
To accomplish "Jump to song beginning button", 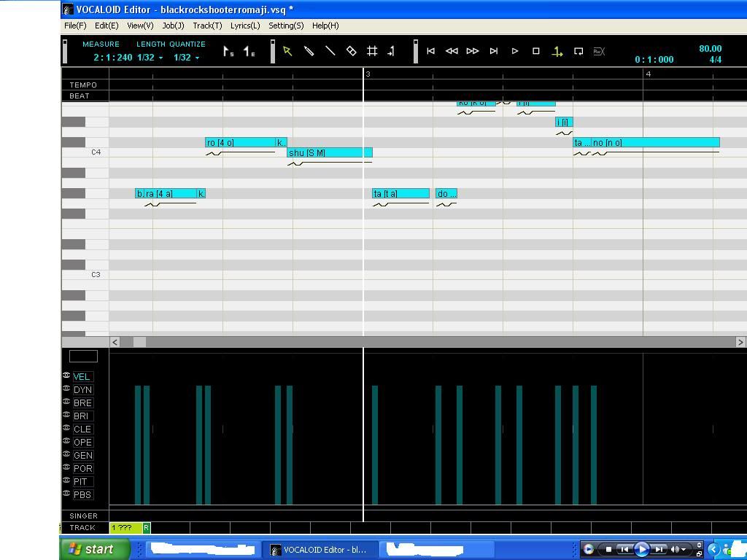I will (430, 51).
